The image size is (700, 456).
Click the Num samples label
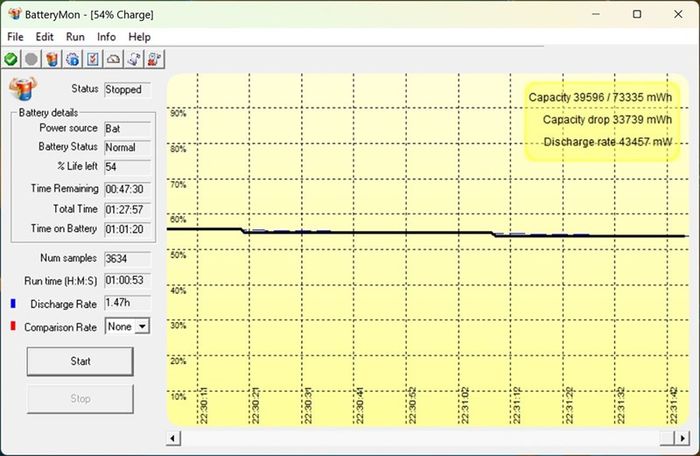[68, 258]
